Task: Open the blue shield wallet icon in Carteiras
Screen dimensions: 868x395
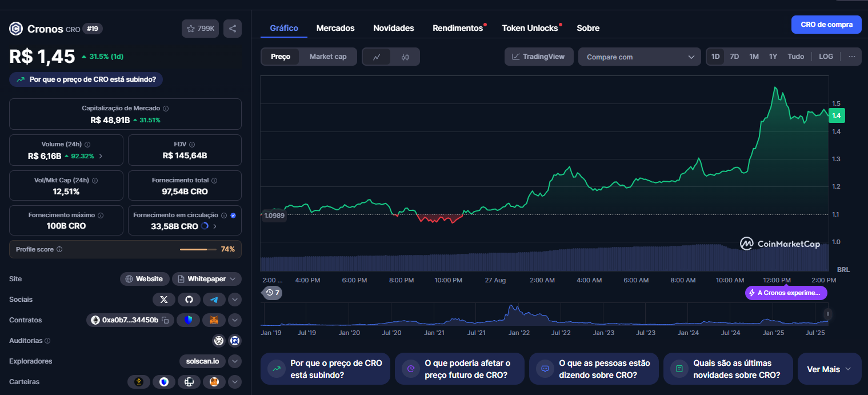Action: [x=164, y=382]
